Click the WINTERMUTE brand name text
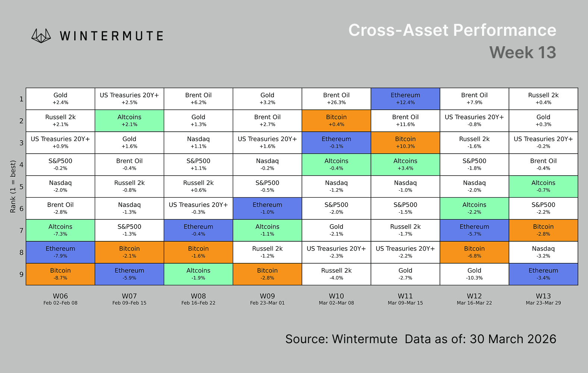 112,36
